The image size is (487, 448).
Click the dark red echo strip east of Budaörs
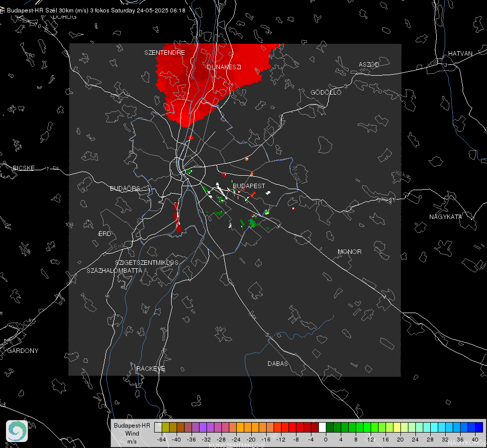pyautogui.click(x=177, y=217)
